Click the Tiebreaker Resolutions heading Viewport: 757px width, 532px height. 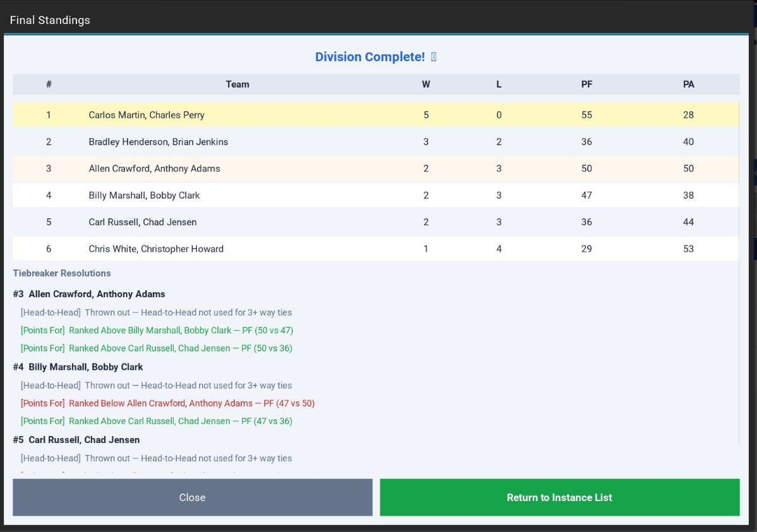[x=62, y=273]
